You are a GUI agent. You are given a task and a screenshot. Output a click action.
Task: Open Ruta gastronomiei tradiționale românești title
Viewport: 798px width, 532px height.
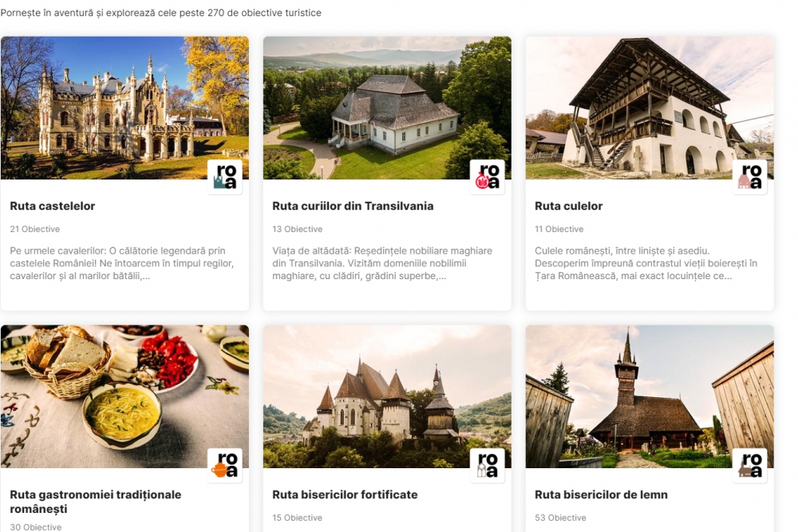coord(96,502)
